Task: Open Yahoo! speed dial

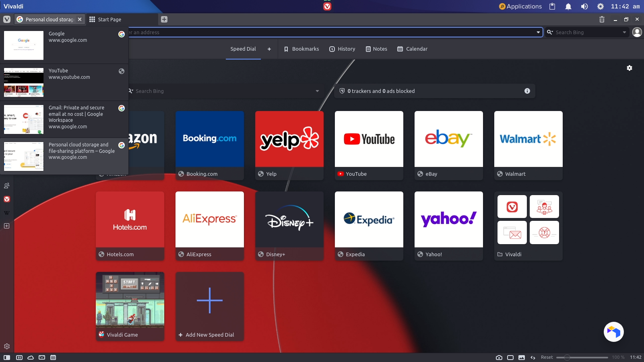Action: 449,226
